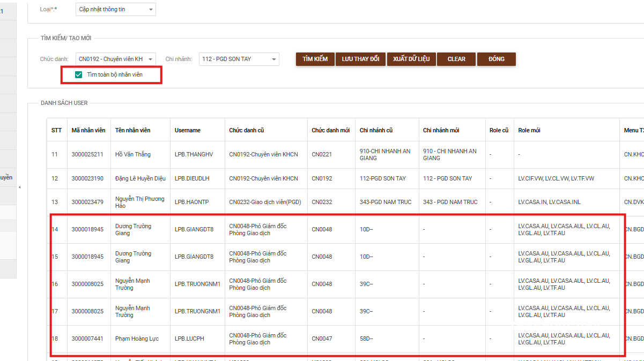Screen dimensions: 644x361
Task: Click '112-PGD SON TAY' old branch cell
Action: 383,178
